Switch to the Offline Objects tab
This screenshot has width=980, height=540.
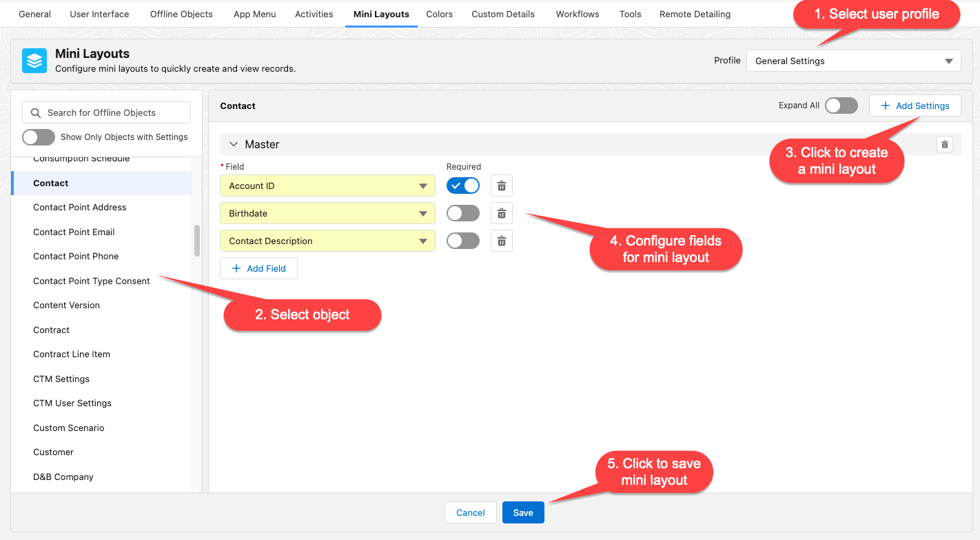(x=181, y=14)
